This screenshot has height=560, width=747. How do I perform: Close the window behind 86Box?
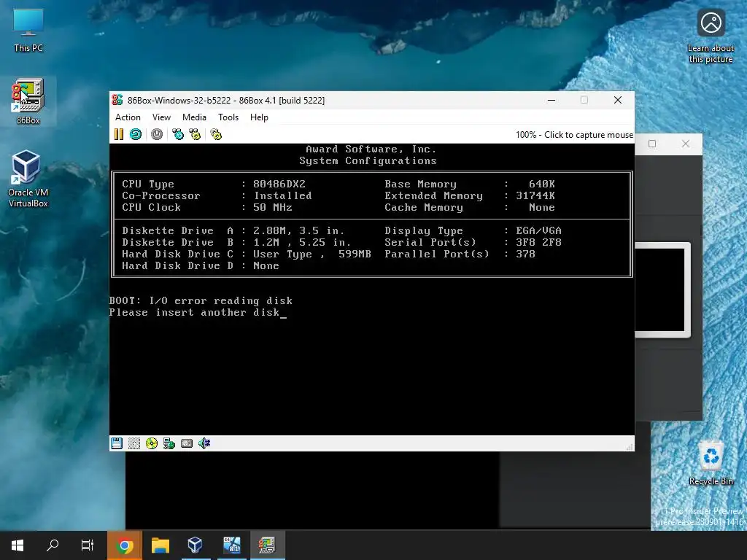coord(686,144)
